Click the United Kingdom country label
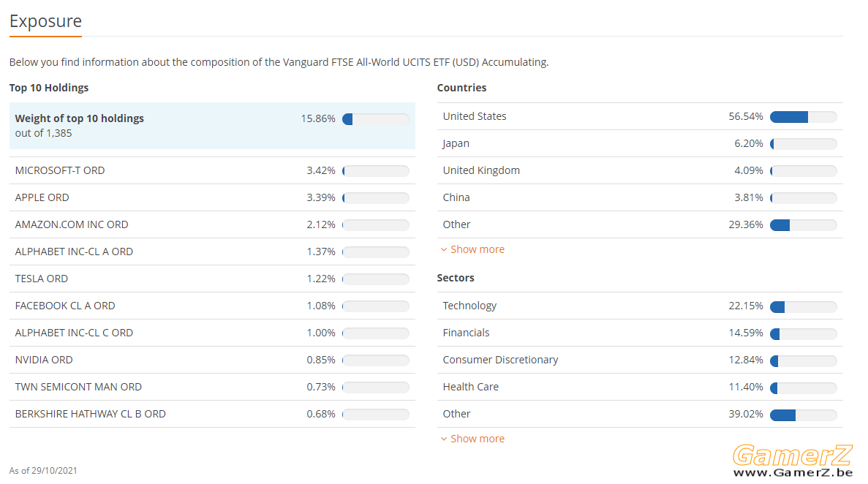Screen dimensions: 868x484 pyautogui.click(x=481, y=170)
